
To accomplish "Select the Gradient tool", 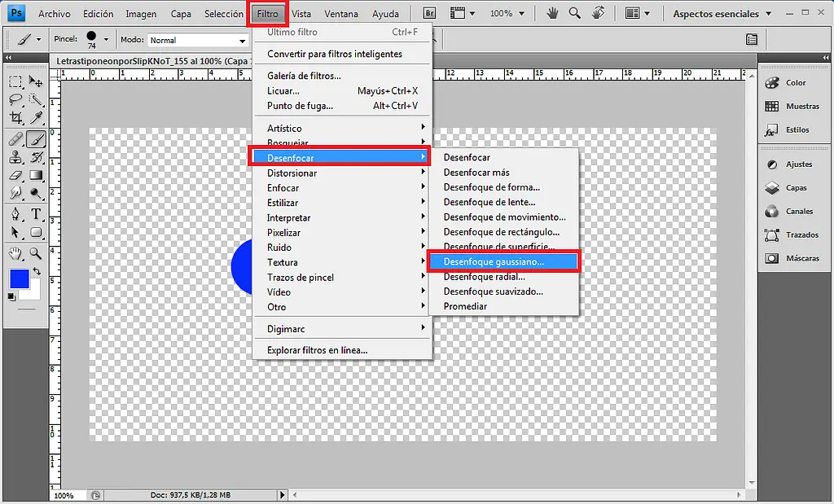I will tap(36, 175).
